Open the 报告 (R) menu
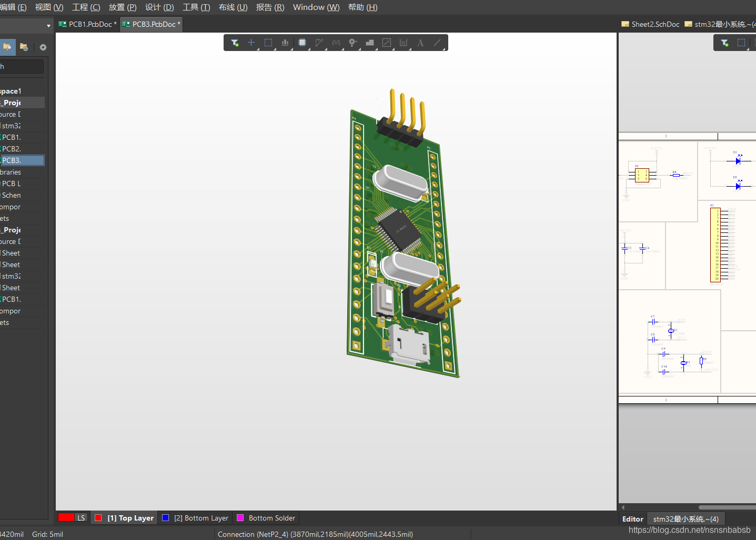Screen dimensions: 756x540 tap(270, 7)
